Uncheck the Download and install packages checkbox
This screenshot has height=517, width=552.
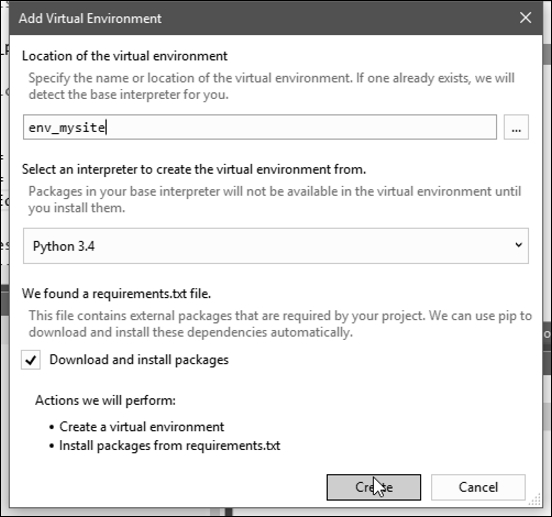tap(31, 360)
